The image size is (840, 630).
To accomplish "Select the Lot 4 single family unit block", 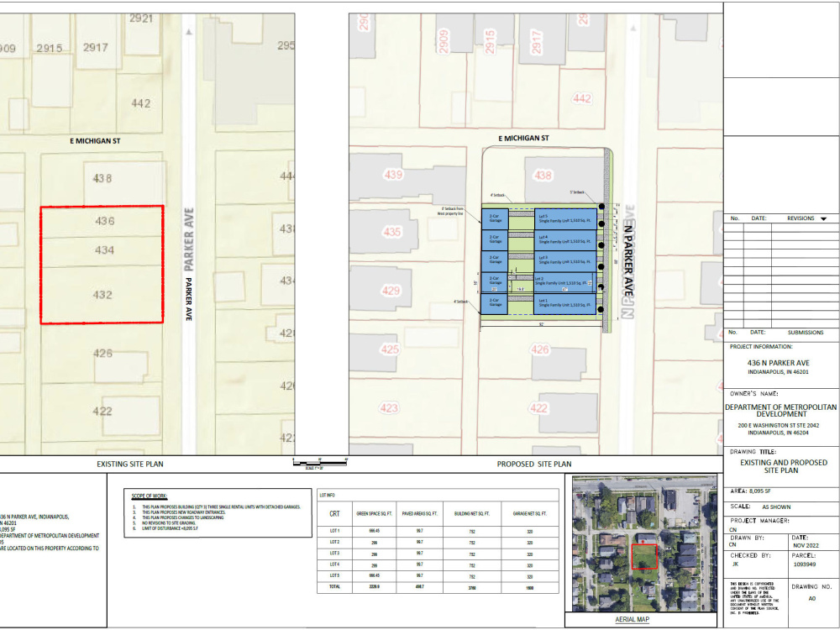I will tap(565, 240).
